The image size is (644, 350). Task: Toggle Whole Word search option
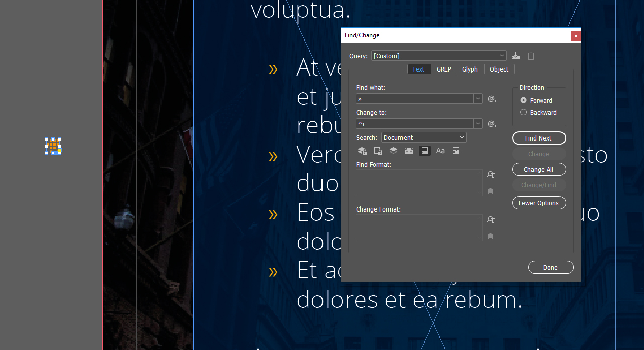pos(456,151)
